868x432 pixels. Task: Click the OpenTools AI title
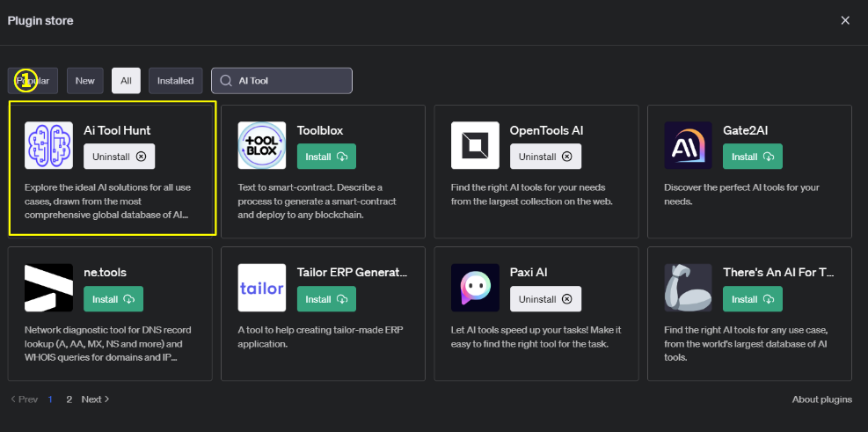546,131
